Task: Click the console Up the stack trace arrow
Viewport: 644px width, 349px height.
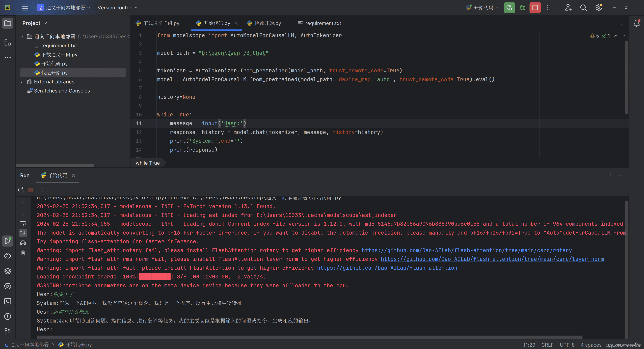Action: point(23,204)
